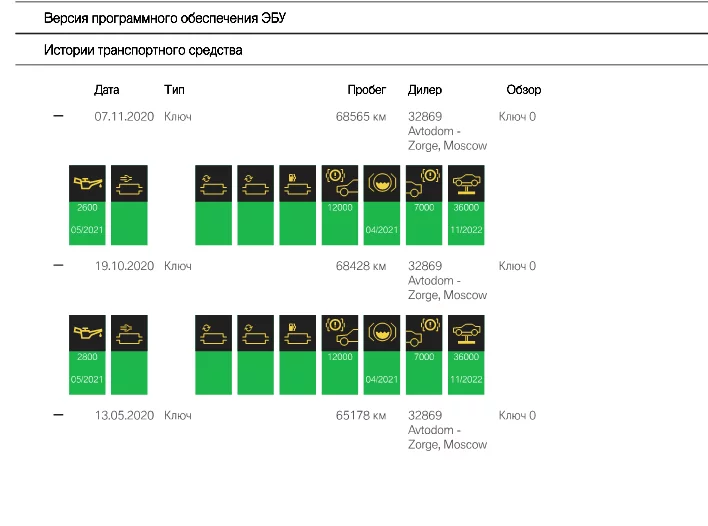This screenshot has height=526, width=708.
Task: Click mileage value 65178 км
Action: 361,415
